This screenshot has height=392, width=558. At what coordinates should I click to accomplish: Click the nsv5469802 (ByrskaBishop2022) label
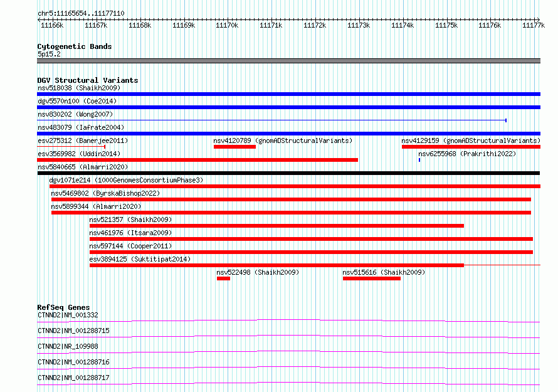coord(105,193)
